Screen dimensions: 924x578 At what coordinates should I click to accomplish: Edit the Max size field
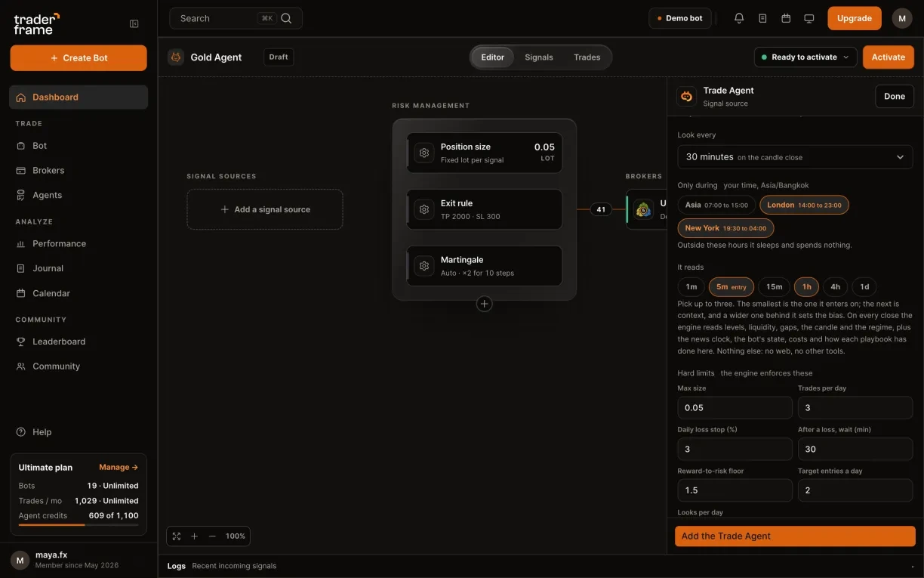(735, 407)
